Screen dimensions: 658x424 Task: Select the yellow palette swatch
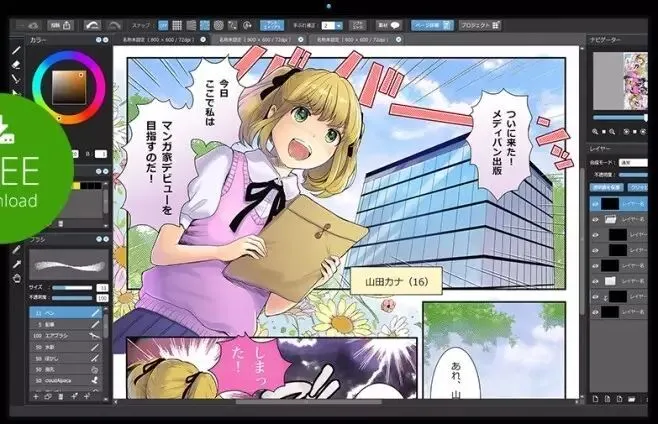76,186
